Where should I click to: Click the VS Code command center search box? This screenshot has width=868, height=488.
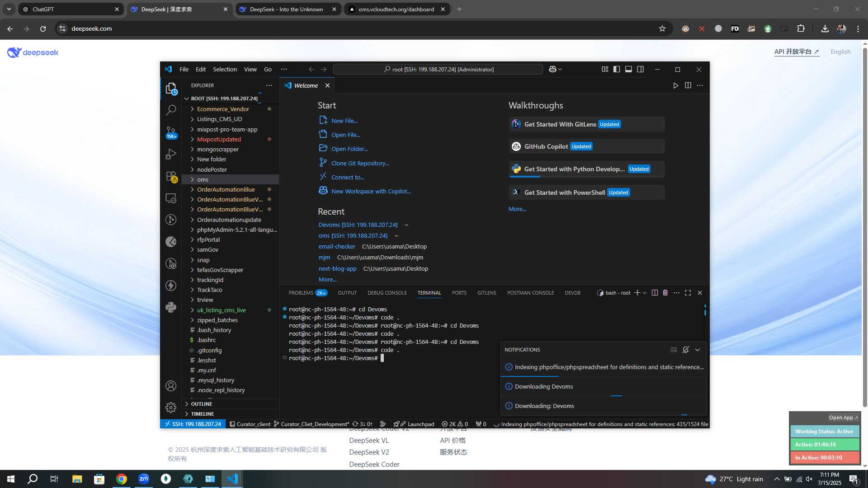[x=438, y=69]
